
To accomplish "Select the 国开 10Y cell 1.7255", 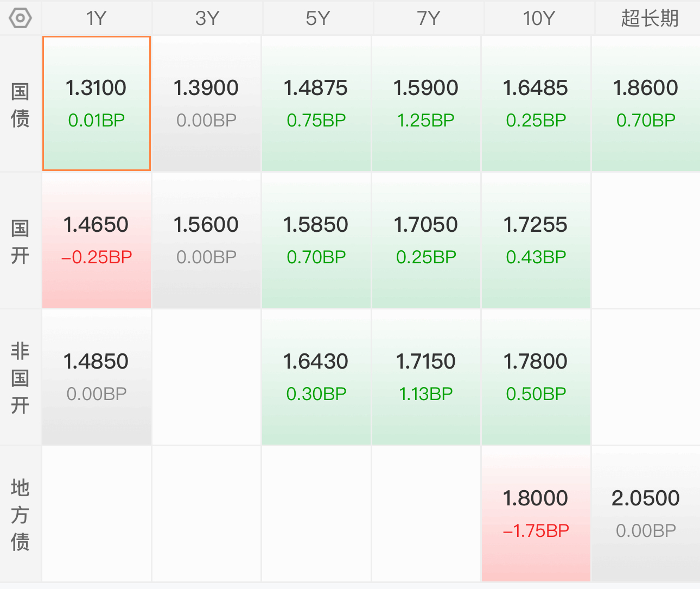I will point(536,240).
